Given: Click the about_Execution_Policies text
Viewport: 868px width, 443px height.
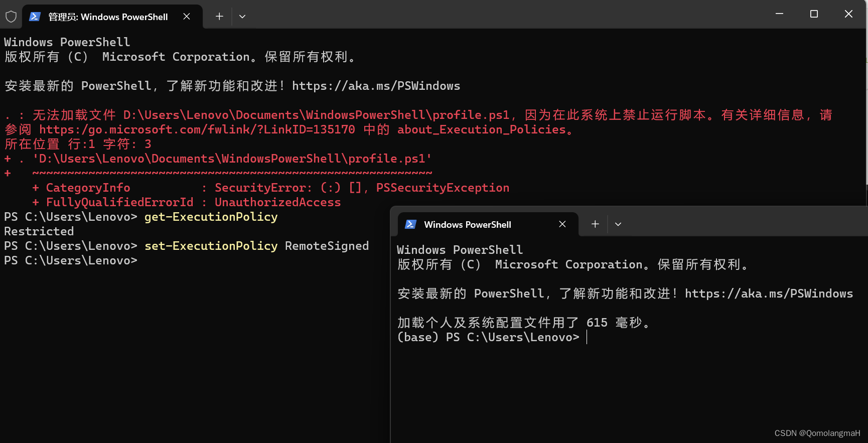Looking at the screenshot, I should pos(482,129).
